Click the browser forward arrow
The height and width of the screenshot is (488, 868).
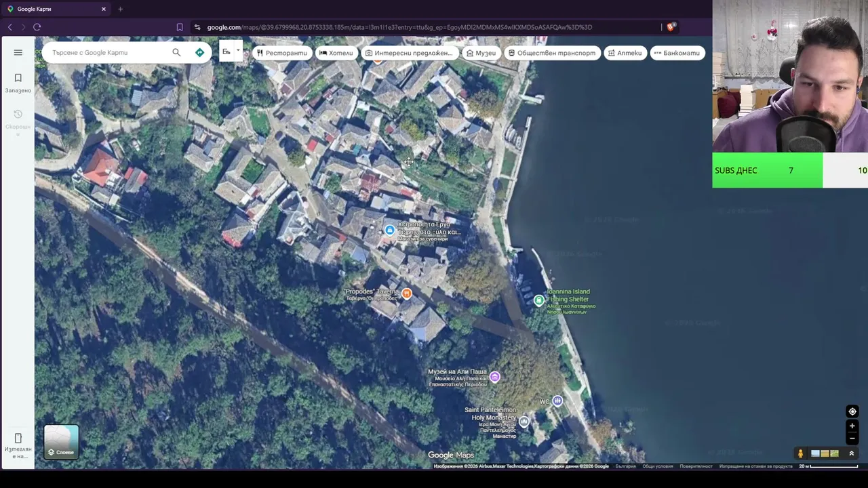click(23, 27)
